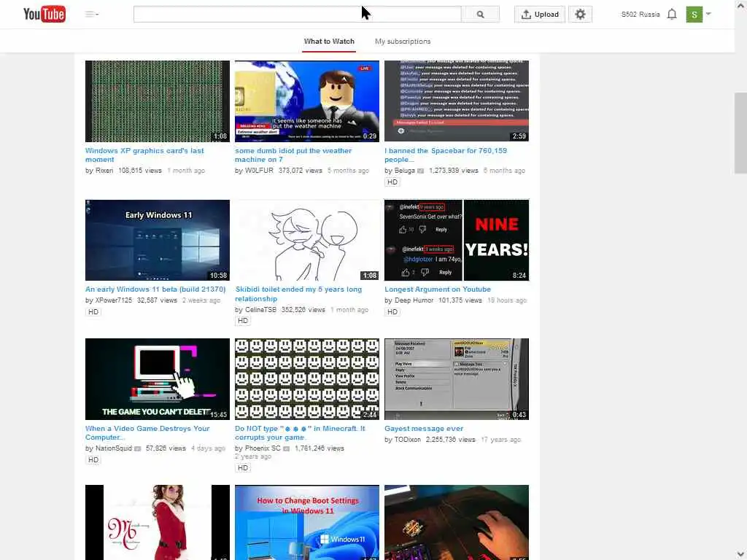Open channel W0LFUR
The image size is (747, 560).
(259, 171)
